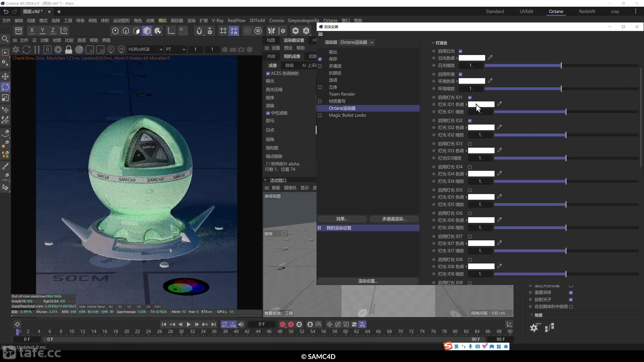This screenshot has width=644, height=362.
Task: Click the search magnifier icon
Action: pos(5,39)
